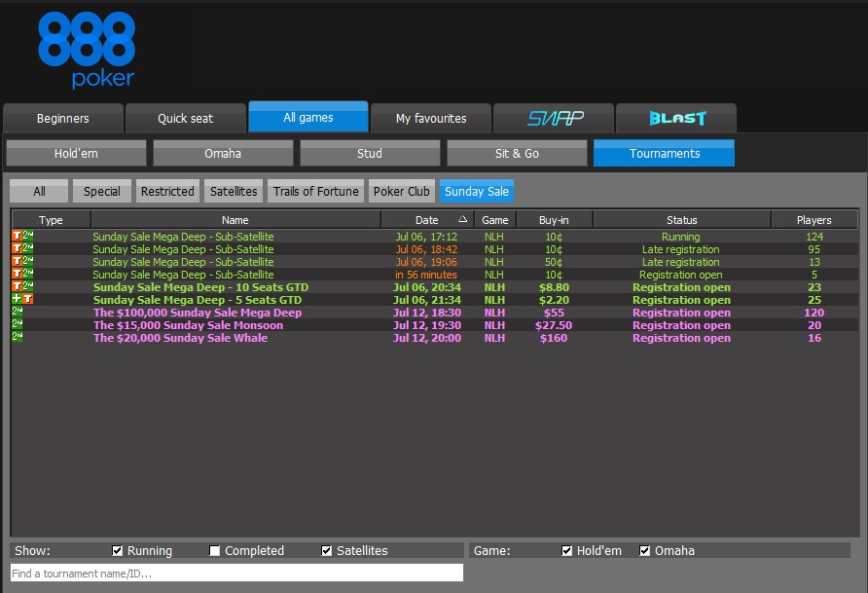868x593 pixels.
Task: Click the 888poker logo
Action: (87, 50)
